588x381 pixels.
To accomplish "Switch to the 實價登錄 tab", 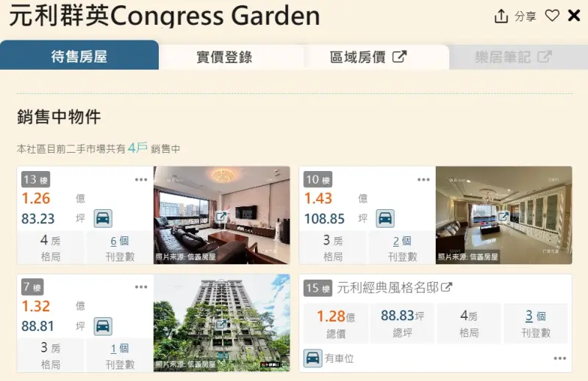I will 224,57.
